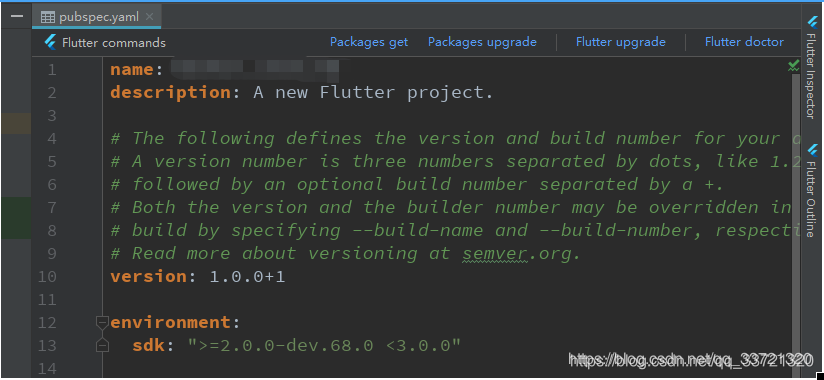Collapse the environment block fold marker
Viewport: 824px width, 380px height.
click(102, 322)
